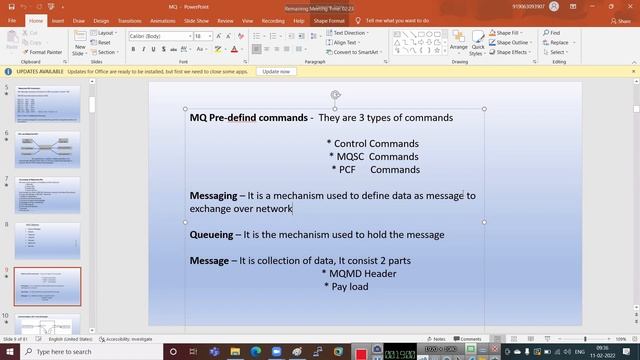This screenshot has height=360, width=640.
Task: Click the New Slide icon
Action: pos(80,36)
